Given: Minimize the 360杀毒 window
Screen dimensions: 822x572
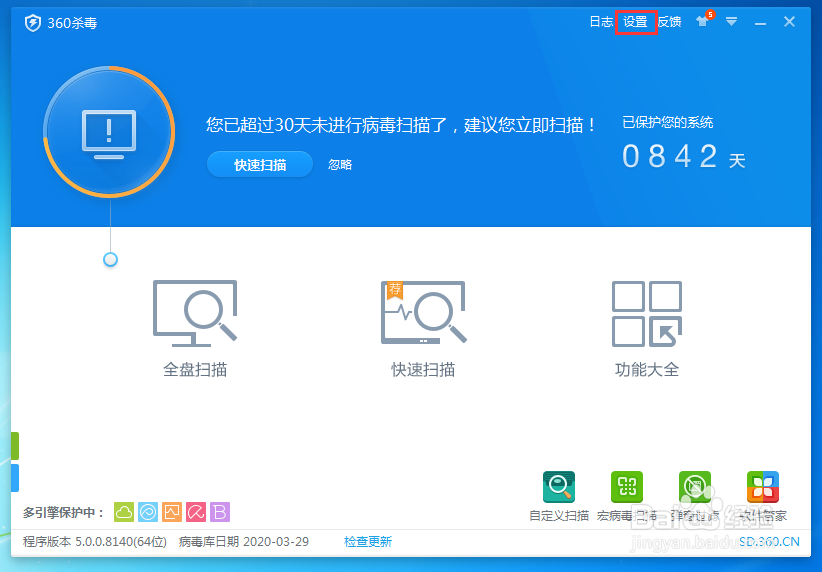Looking at the screenshot, I should click(x=760, y=23).
